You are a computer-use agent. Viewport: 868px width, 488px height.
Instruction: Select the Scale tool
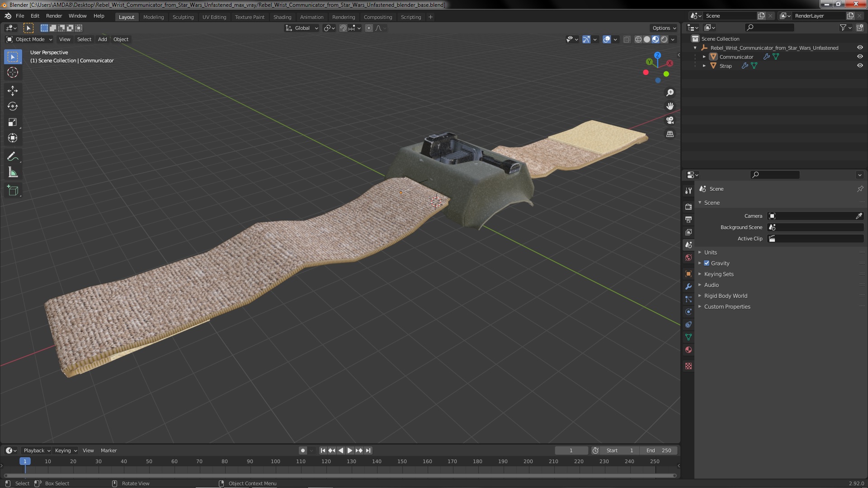point(13,122)
